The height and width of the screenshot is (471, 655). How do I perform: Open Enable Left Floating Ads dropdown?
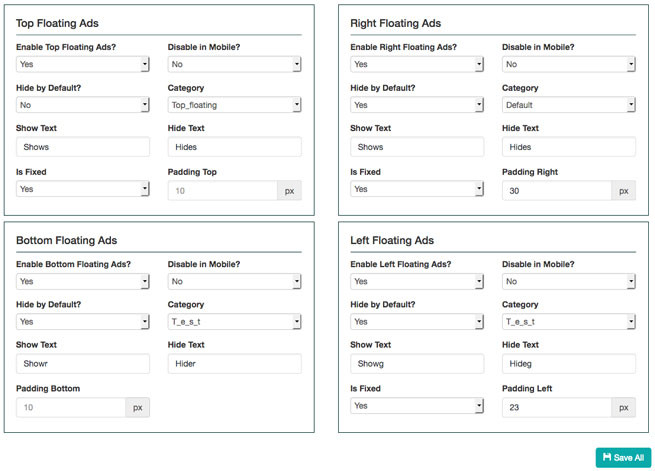[417, 281]
